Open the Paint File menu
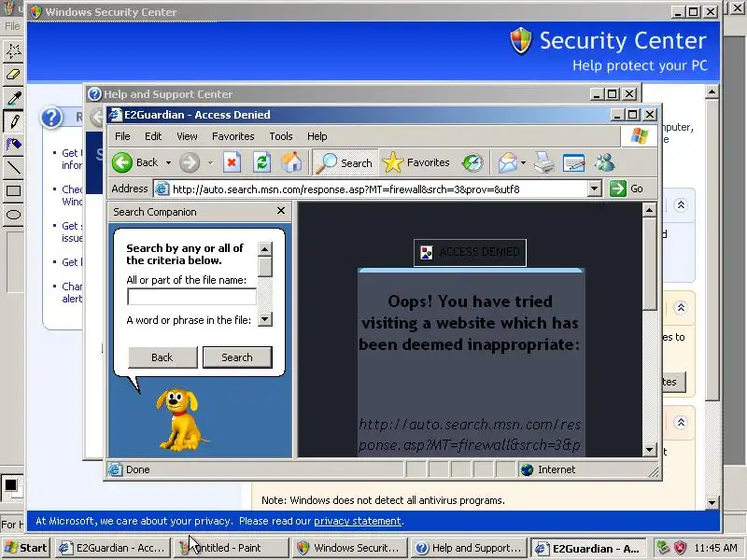 coord(11,26)
